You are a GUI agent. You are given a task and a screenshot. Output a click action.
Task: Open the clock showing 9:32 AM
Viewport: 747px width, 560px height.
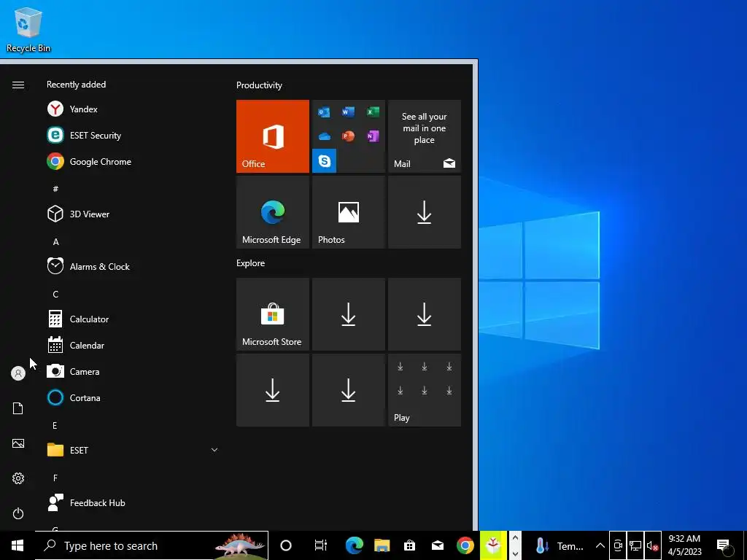pos(684,545)
